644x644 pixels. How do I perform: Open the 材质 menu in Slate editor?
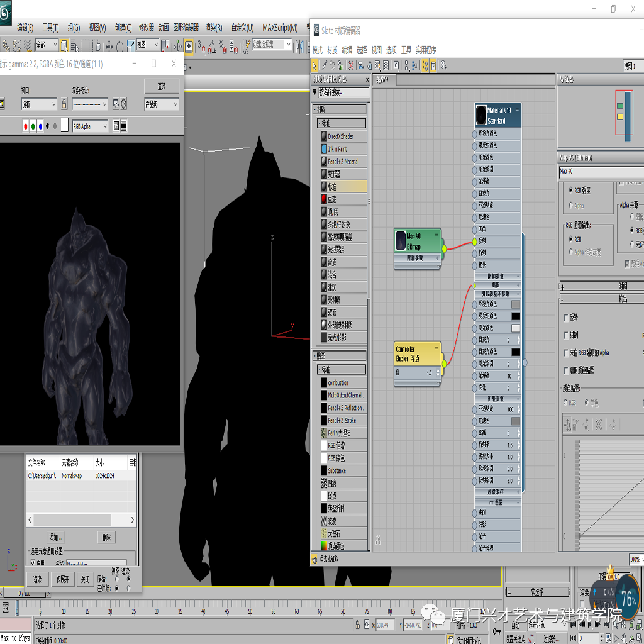tap(332, 50)
